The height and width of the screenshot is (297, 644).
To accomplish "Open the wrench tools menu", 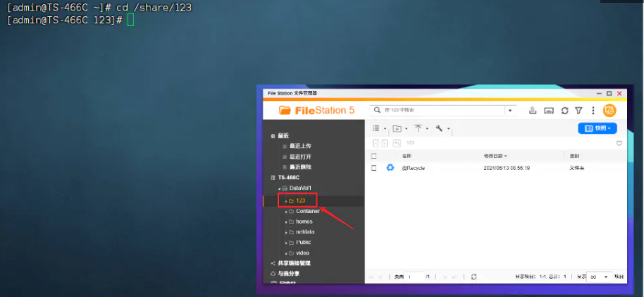I will click(x=439, y=128).
